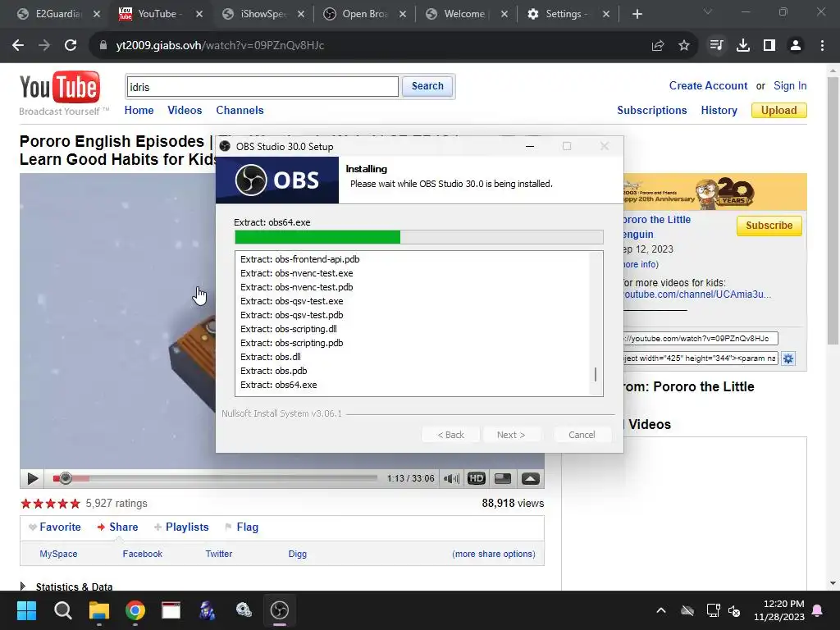This screenshot has width=840, height=630.
Task: Open embed settings gear icon
Action: [x=788, y=358]
